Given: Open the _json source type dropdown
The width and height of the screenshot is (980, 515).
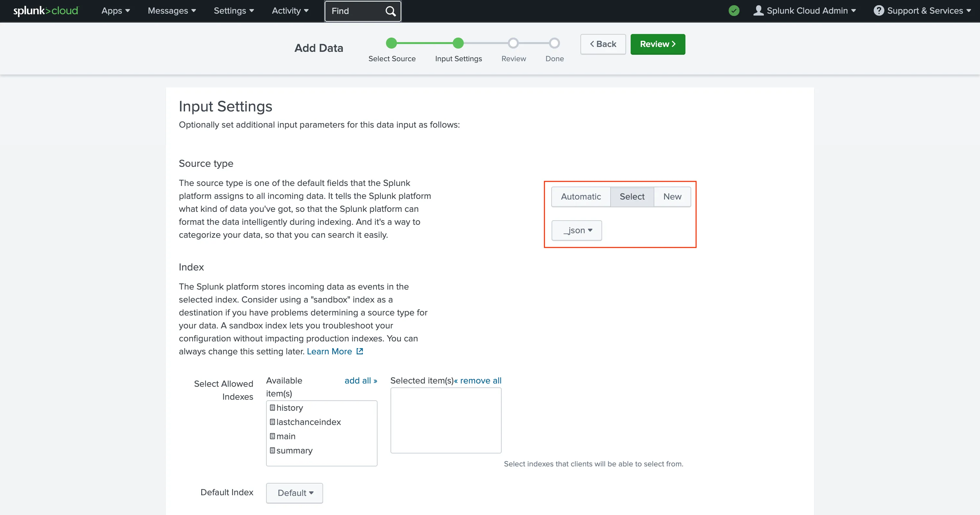Looking at the screenshot, I should point(577,231).
